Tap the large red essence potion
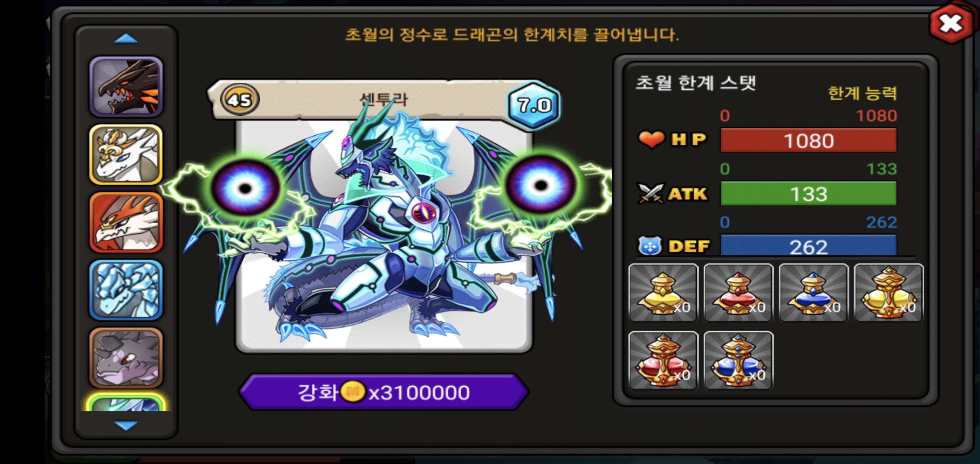The height and width of the screenshot is (464, 980). 663,361
